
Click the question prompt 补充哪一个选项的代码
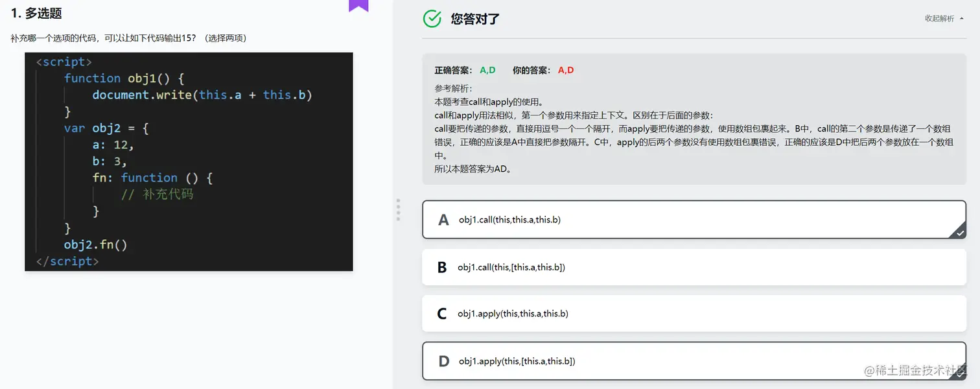click(128, 38)
